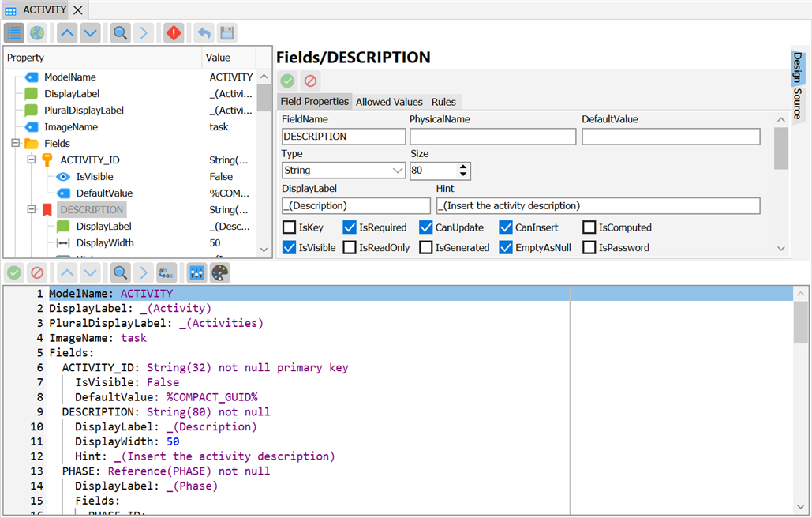Uncheck the IsRequired checkbox

[350, 227]
